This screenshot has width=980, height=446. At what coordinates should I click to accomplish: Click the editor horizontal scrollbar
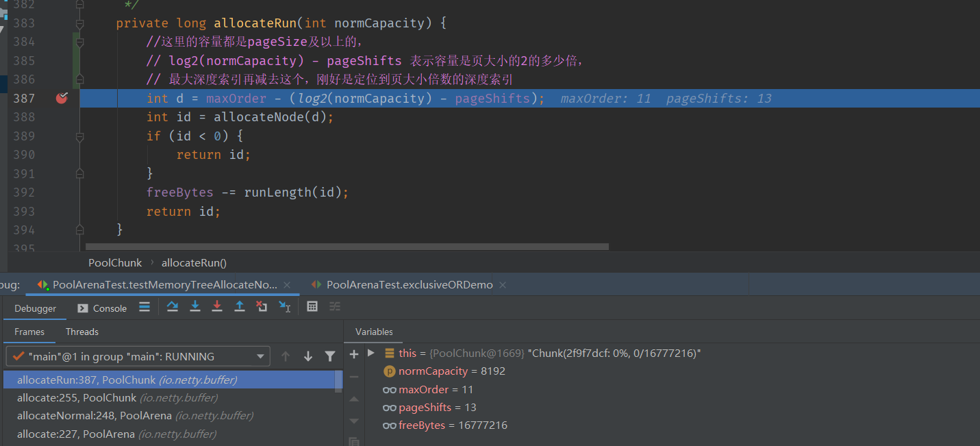point(347,246)
